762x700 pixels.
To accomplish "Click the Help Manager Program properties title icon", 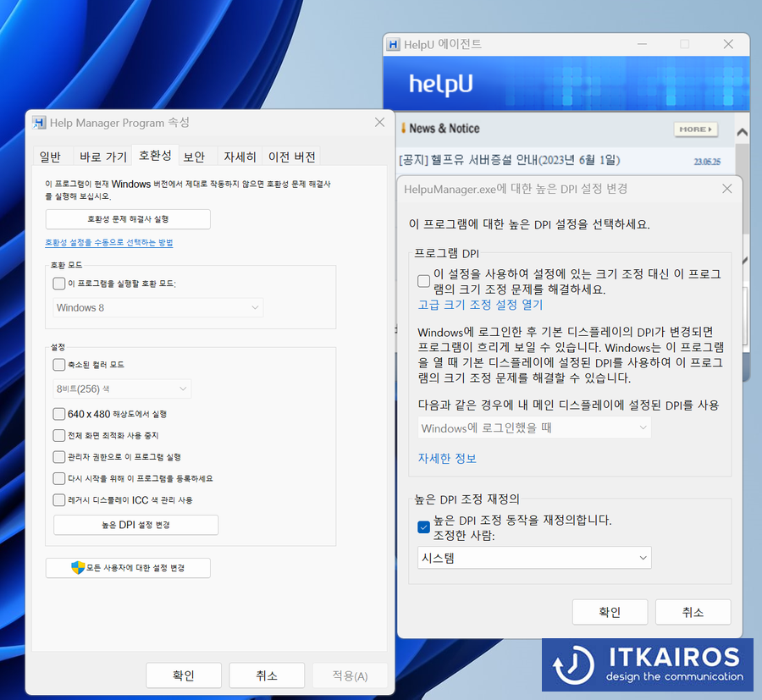I will (39, 123).
